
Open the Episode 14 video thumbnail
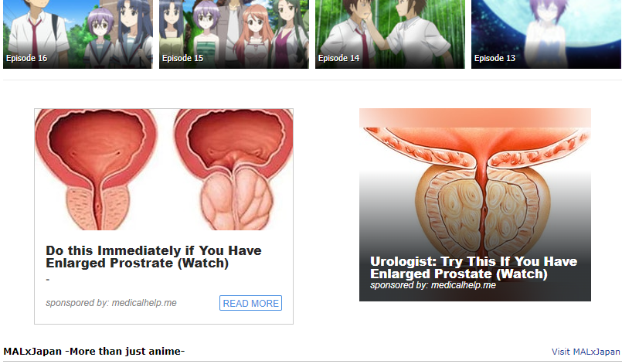coord(390,34)
